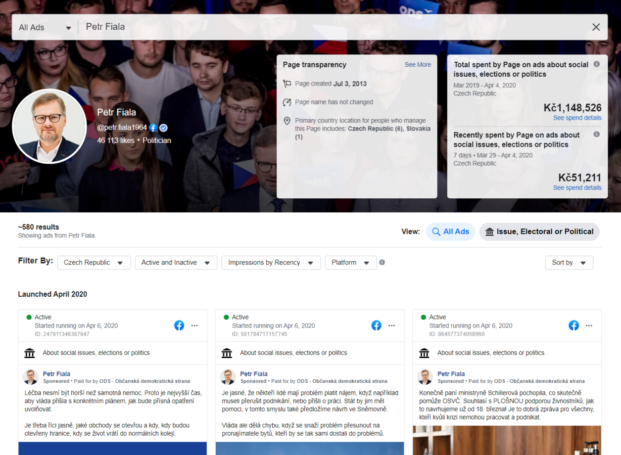The width and height of the screenshot is (621, 455).
Task: Open the more options menu on ad ID 501784717157745
Action: [392, 326]
